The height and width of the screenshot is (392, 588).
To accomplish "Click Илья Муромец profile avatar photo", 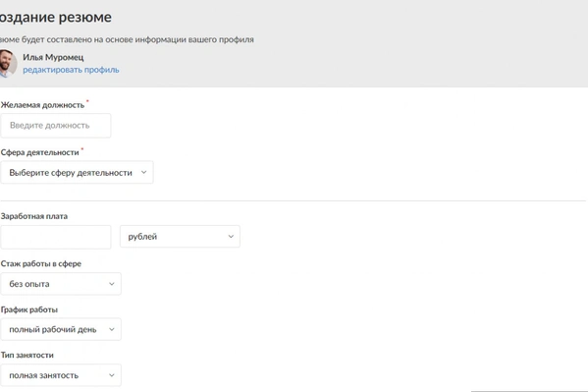I will tap(8, 64).
